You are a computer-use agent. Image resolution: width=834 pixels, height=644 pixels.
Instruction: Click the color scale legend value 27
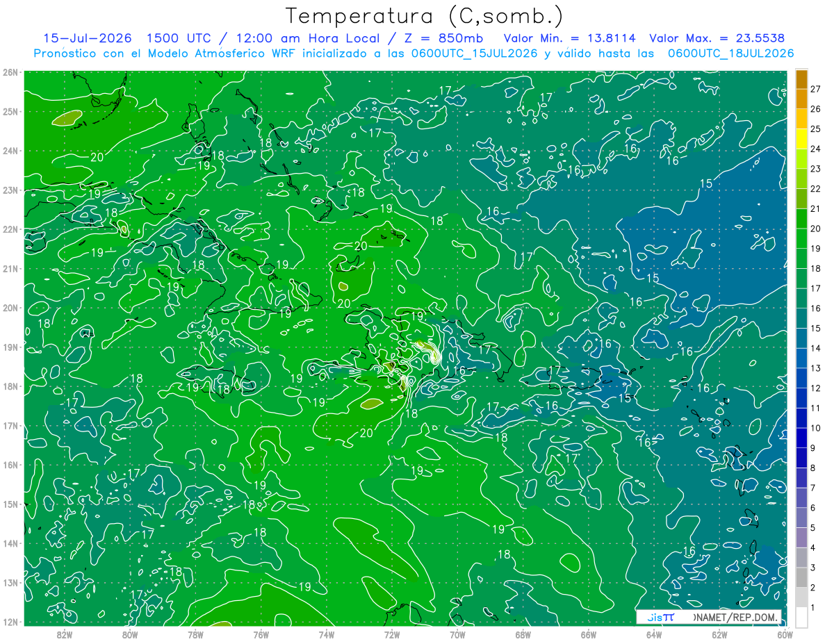(x=815, y=89)
